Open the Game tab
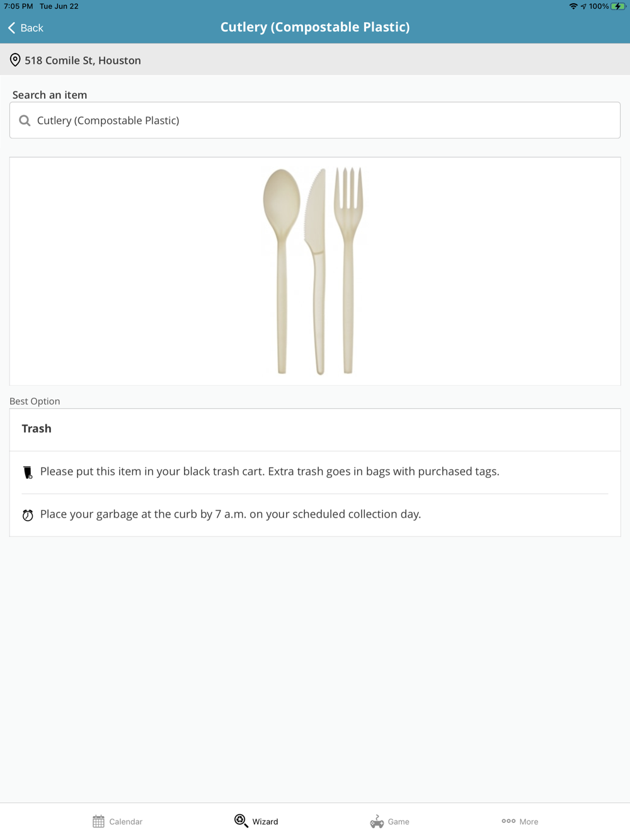Viewport: 630px width, 840px height. [390, 821]
